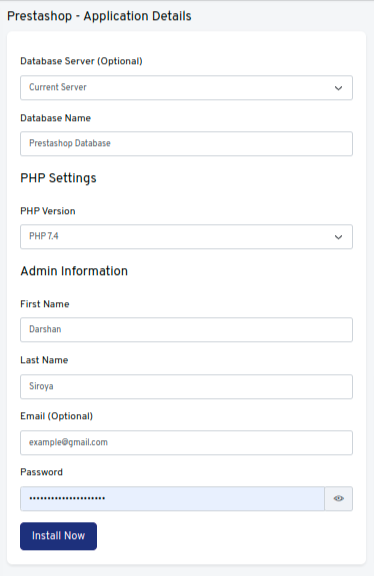This screenshot has width=374, height=576.
Task: Expand the PHP Version dropdown
Action: [x=186, y=237]
